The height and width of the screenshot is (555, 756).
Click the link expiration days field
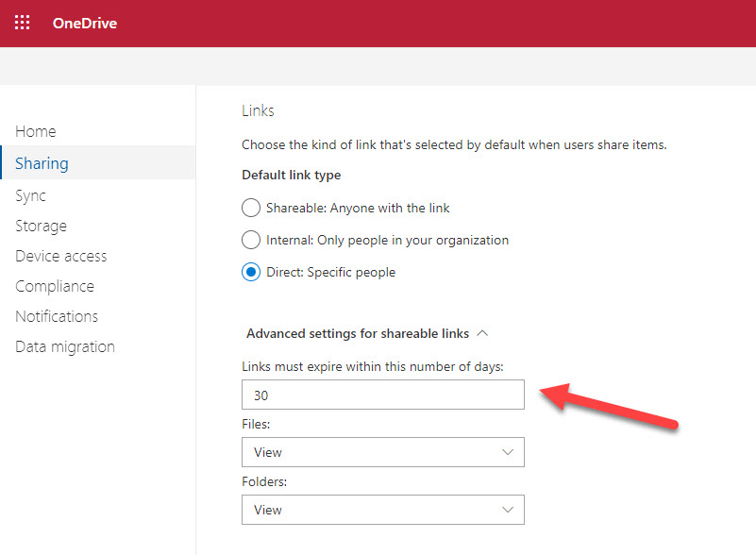click(382, 395)
